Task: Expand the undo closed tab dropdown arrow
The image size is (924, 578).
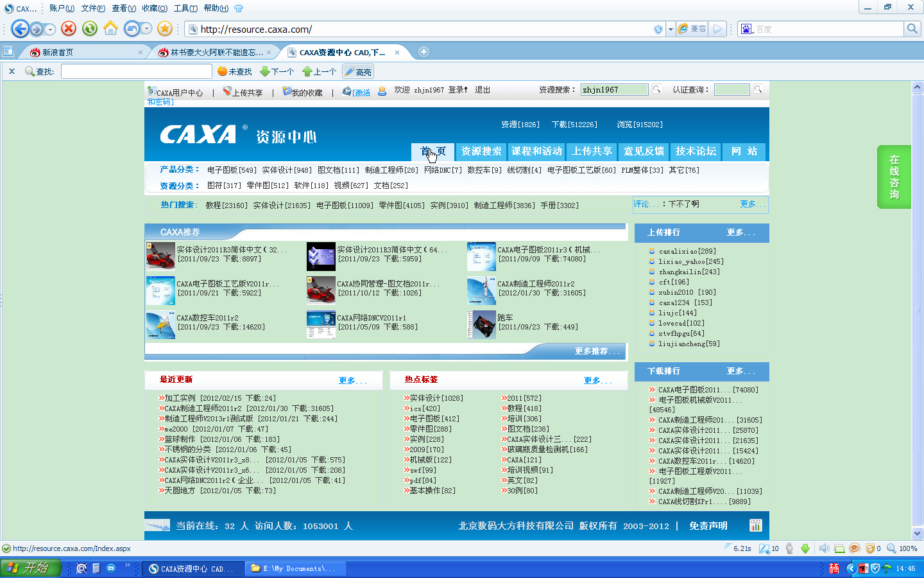Action: click(x=147, y=28)
